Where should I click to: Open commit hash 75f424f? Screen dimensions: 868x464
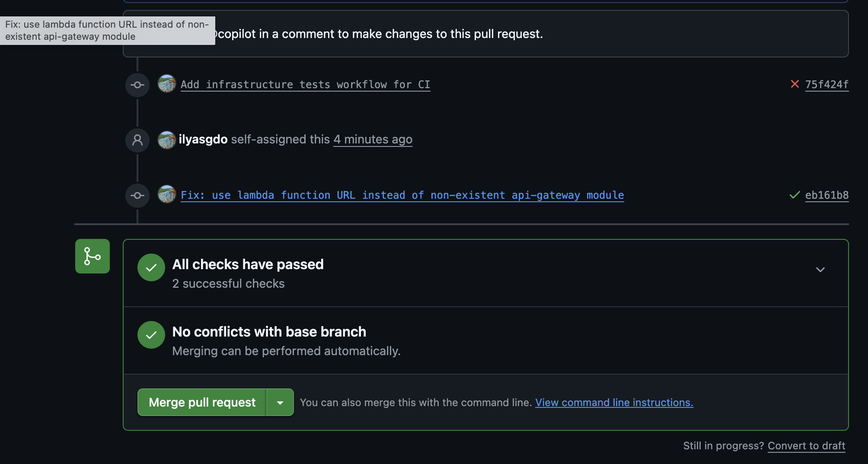point(827,85)
